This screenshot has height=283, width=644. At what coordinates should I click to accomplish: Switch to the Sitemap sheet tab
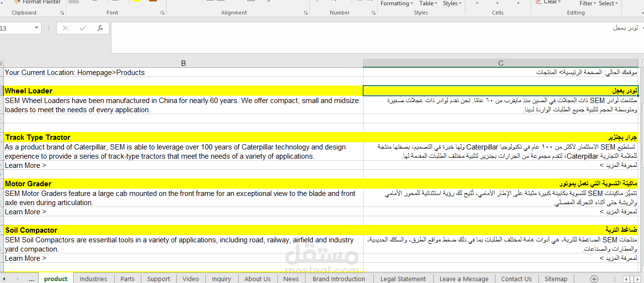pyautogui.click(x=556, y=279)
